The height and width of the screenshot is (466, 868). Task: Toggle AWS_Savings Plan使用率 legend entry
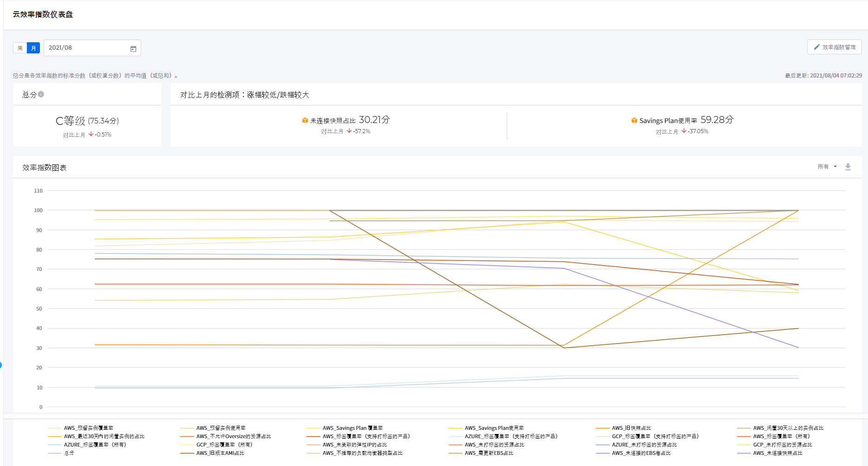tap(494, 428)
